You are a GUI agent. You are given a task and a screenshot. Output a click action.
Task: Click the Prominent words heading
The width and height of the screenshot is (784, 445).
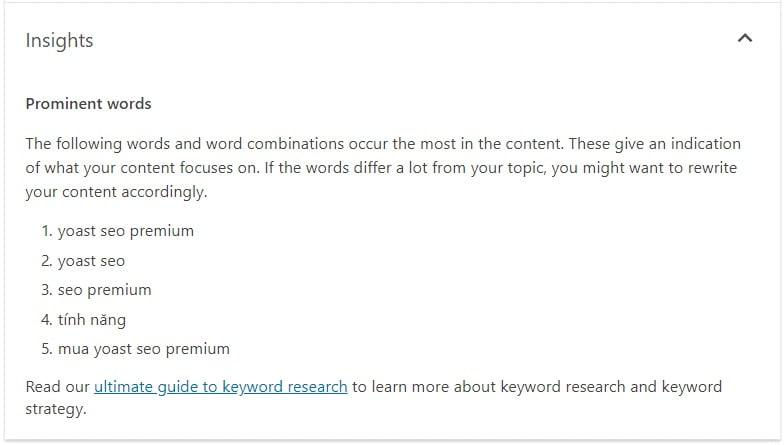pyautogui.click(x=88, y=103)
